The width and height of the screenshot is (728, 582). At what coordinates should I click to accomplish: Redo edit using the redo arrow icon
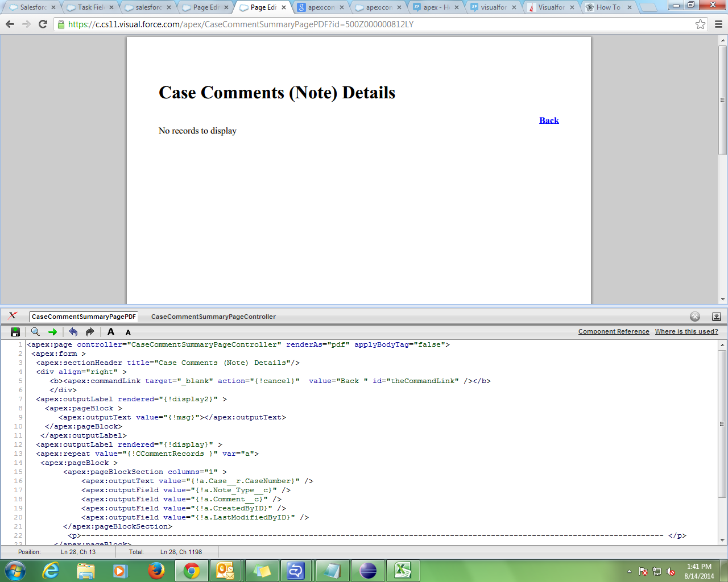click(x=90, y=332)
